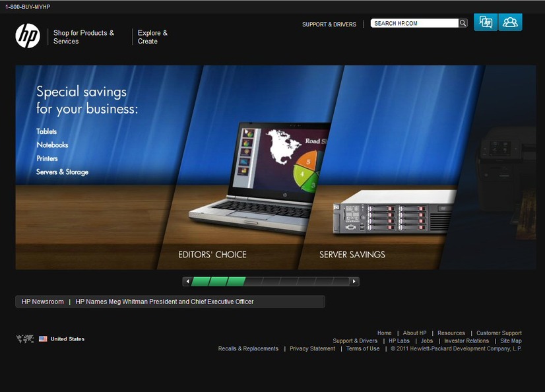The width and height of the screenshot is (545, 392).
Task: Select the Printers savings link
Action: tap(48, 158)
